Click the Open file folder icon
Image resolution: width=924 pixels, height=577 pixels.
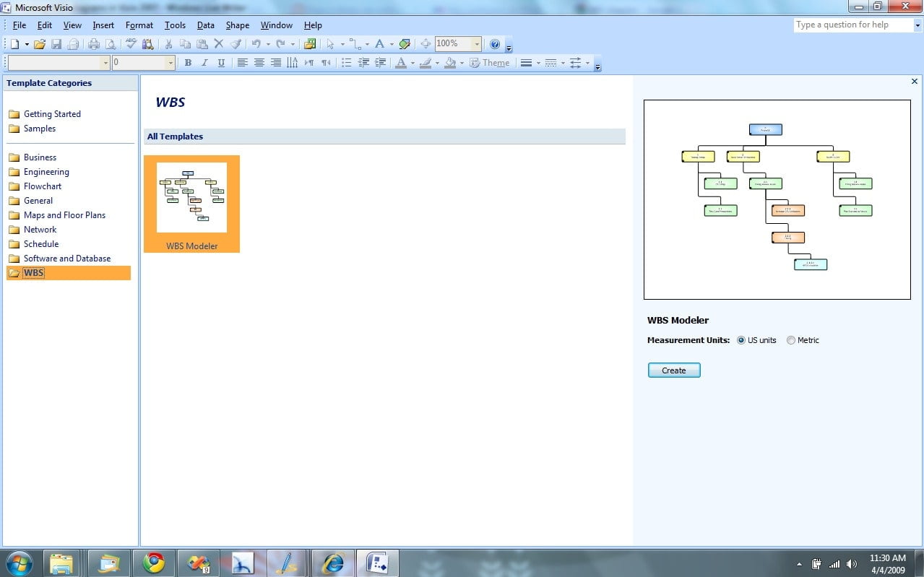click(40, 44)
